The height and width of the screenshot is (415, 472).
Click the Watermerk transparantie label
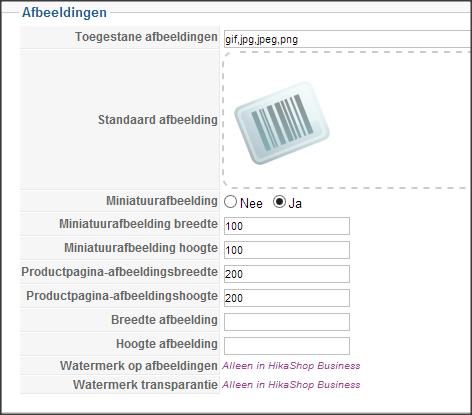click(x=145, y=385)
